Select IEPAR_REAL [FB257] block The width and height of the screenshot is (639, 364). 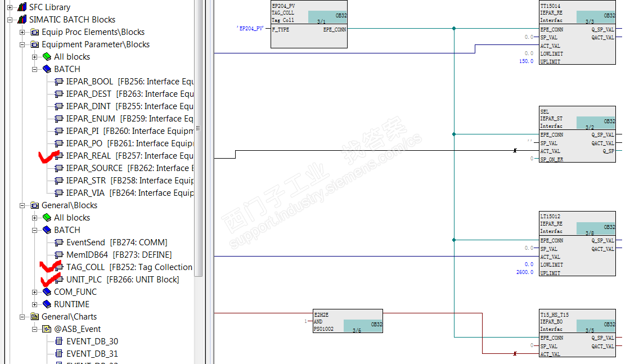coord(129,156)
